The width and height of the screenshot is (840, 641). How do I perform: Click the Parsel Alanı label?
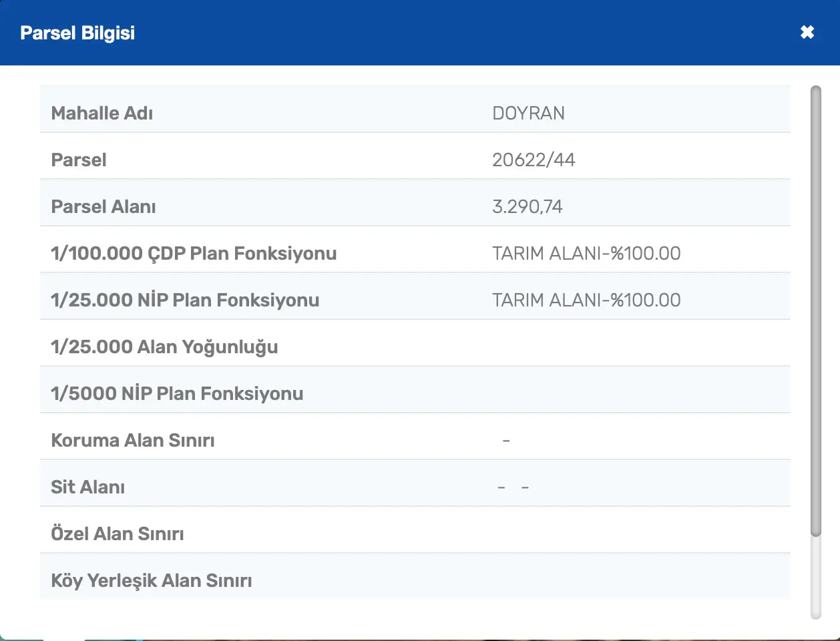click(103, 206)
